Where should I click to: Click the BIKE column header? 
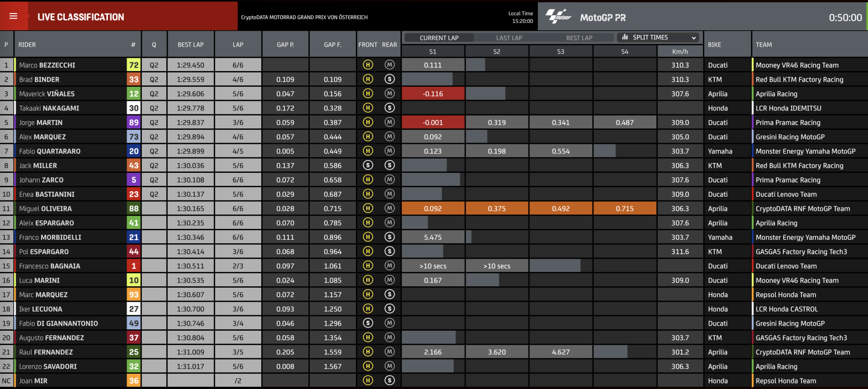pos(715,45)
